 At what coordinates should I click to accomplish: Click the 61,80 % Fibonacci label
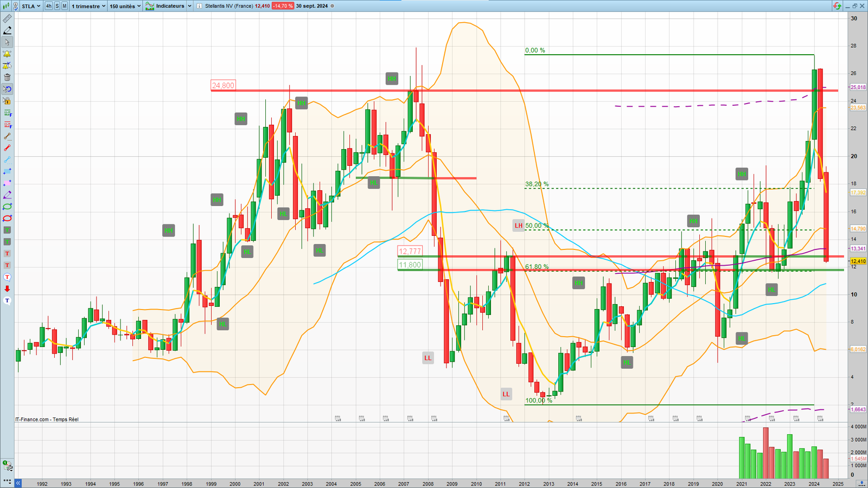point(537,267)
